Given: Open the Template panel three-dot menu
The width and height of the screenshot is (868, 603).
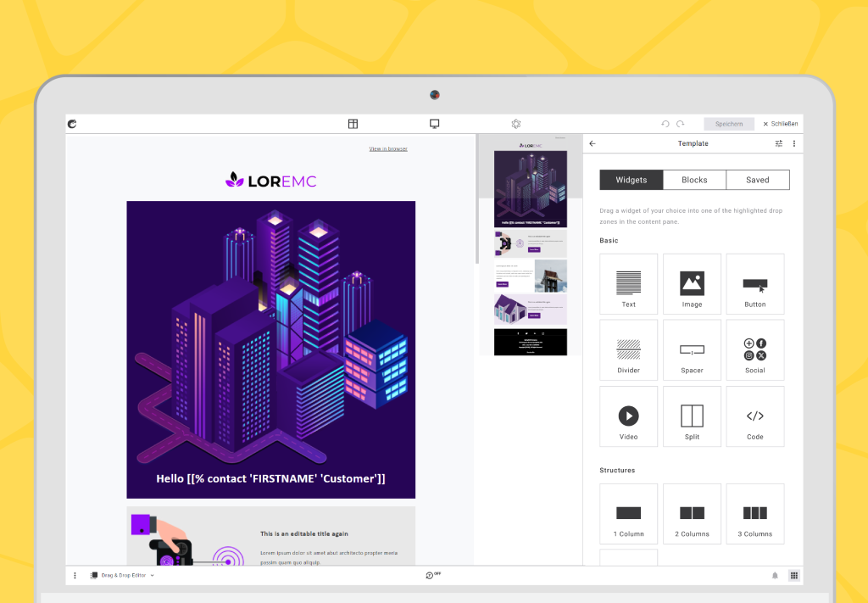Looking at the screenshot, I should pyautogui.click(x=793, y=143).
